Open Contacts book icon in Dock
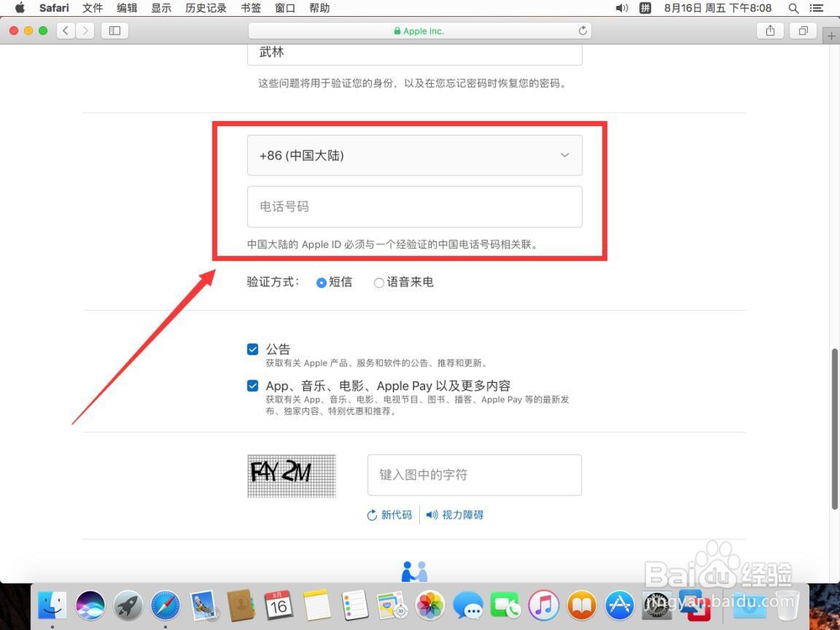Image resolution: width=840 pixels, height=630 pixels. coord(240,606)
